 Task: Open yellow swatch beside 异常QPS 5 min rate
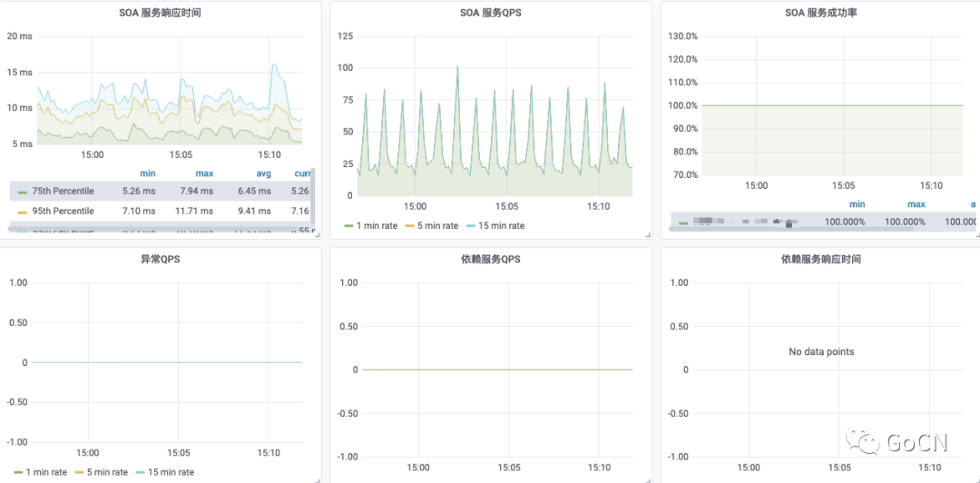(x=80, y=473)
